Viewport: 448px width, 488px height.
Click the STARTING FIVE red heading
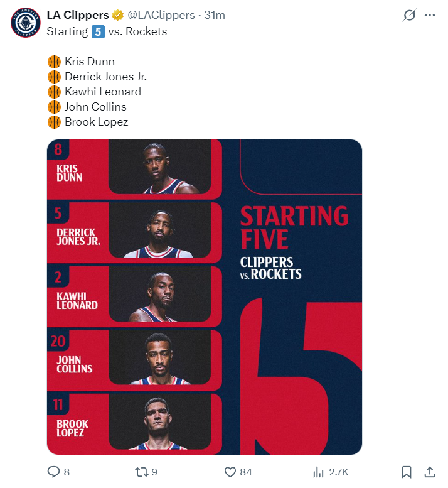point(294,227)
